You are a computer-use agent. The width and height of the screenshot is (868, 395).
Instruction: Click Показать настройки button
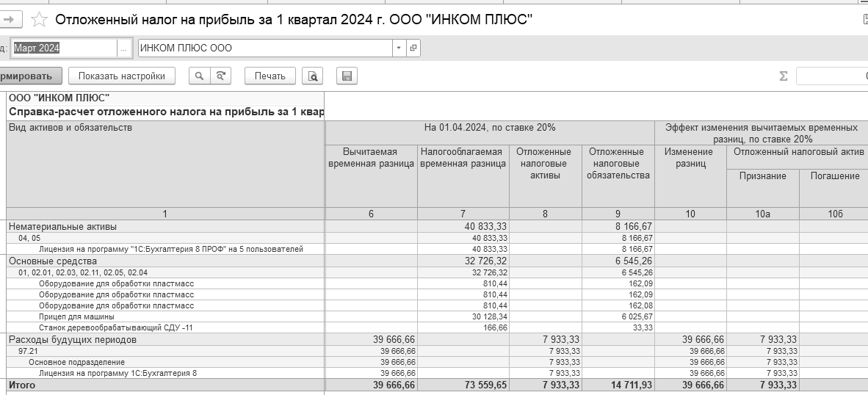point(122,76)
